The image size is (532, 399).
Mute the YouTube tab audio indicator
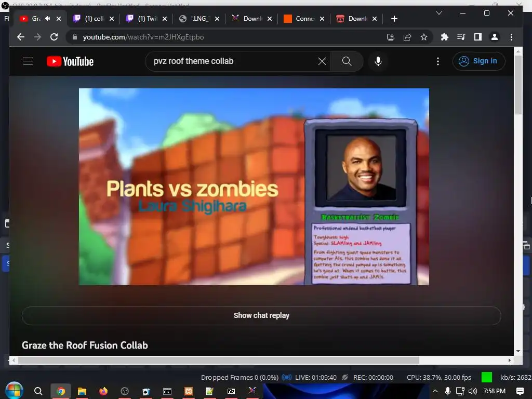click(47, 19)
